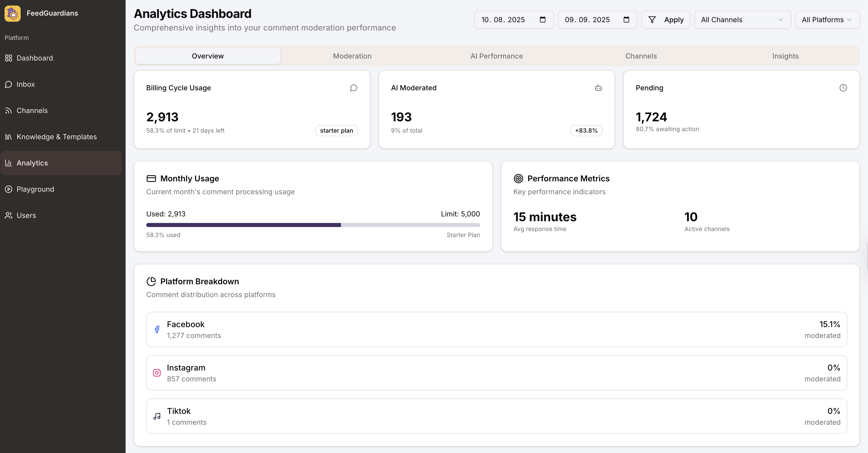Viewport: 868px width, 453px height.
Task: Click the Tiktok music note icon
Action: tap(157, 416)
